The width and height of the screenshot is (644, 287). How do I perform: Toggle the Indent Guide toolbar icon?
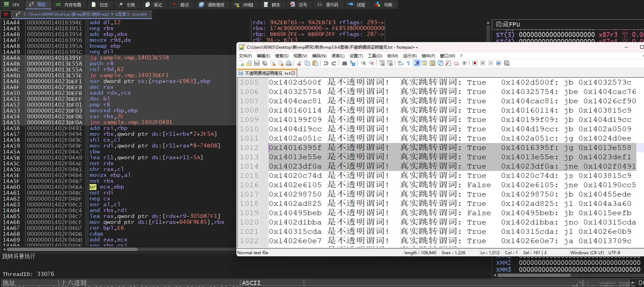pos(417,63)
